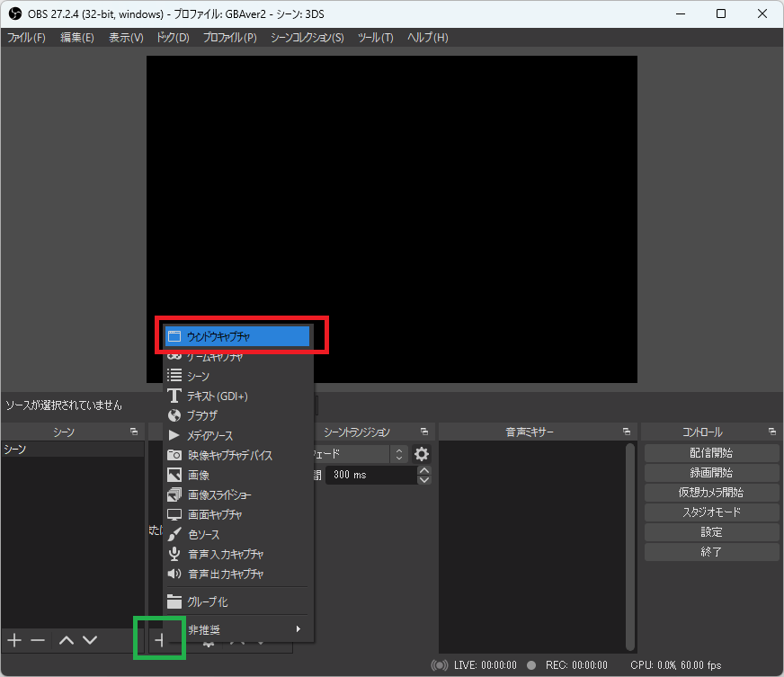Add a テキスト (GDI+) source

pyautogui.click(x=237, y=396)
